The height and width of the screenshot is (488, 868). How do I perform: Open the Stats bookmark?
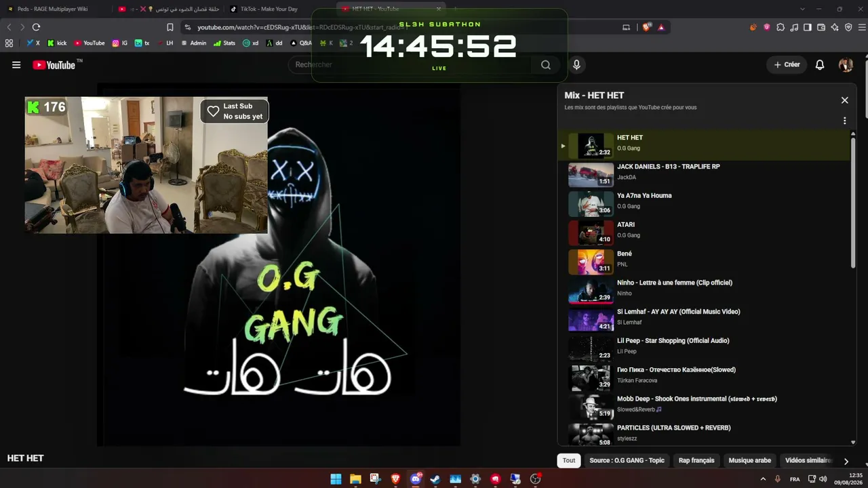point(224,43)
